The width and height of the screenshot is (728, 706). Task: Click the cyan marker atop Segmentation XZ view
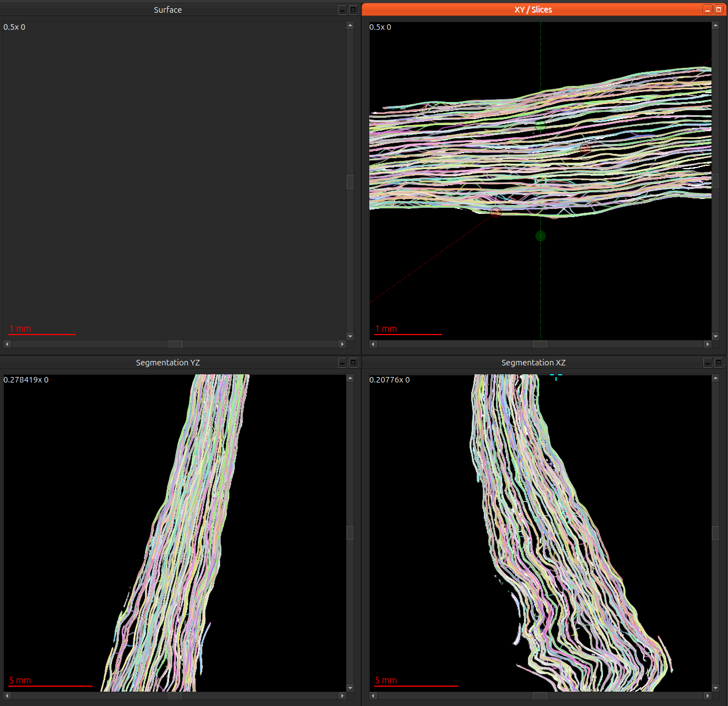(x=556, y=377)
